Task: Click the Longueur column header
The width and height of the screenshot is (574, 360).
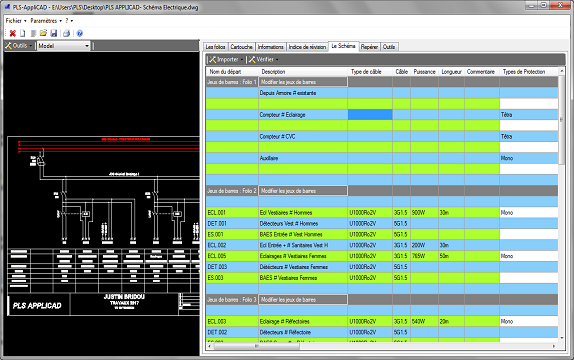Action: [451, 72]
